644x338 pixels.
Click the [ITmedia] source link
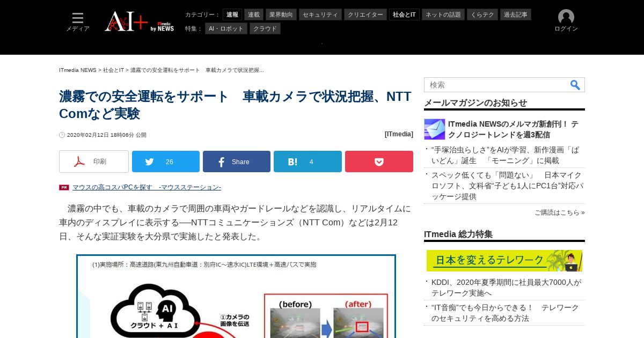[x=399, y=134]
